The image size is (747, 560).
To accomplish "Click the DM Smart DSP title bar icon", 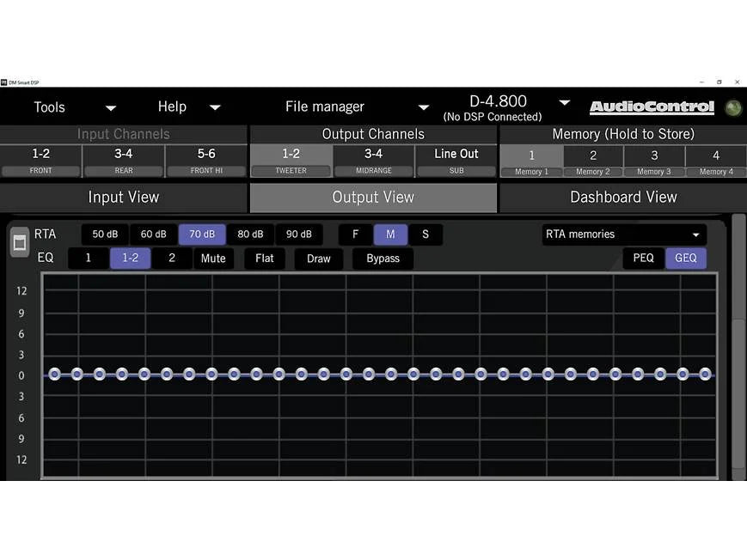I will (3, 82).
